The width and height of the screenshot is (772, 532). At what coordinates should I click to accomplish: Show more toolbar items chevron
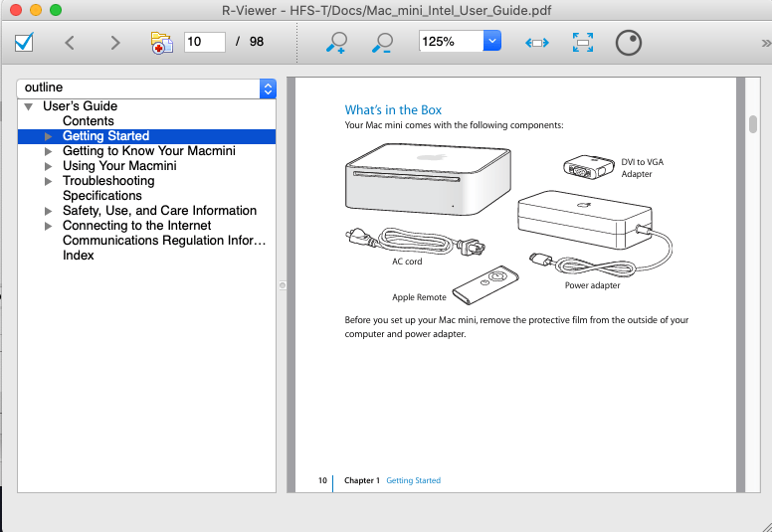click(x=766, y=44)
